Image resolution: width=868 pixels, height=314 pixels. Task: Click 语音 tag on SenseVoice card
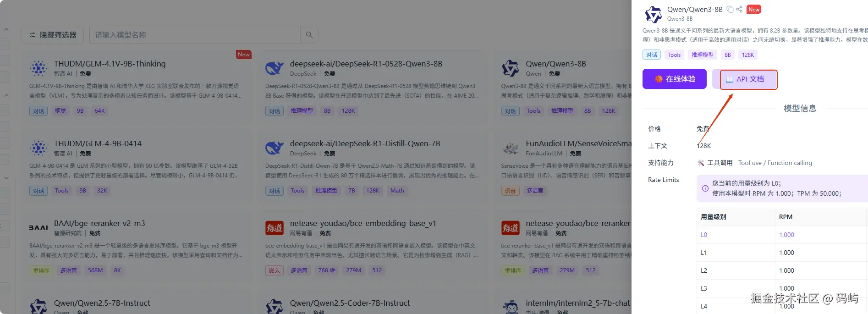(x=510, y=191)
